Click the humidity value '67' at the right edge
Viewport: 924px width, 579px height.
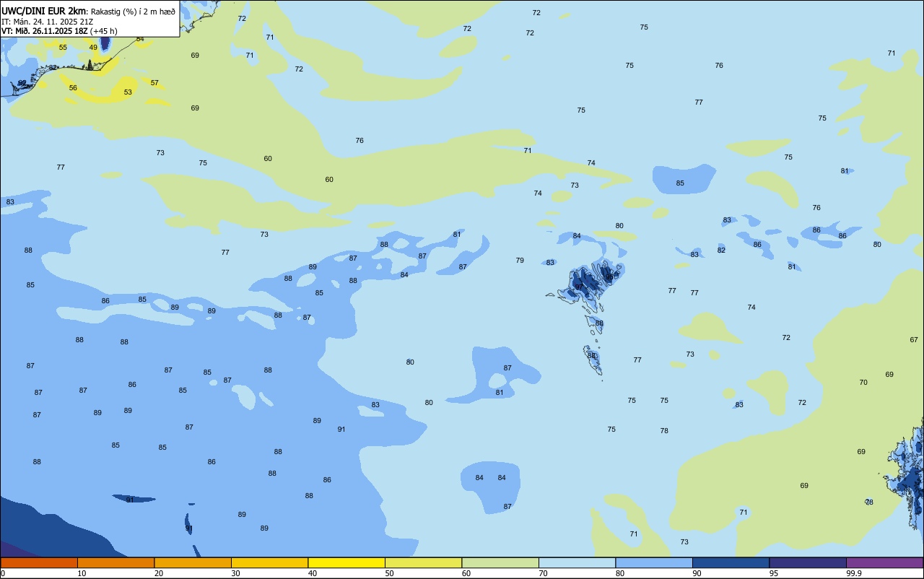pyautogui.click(x=914, y=340)
